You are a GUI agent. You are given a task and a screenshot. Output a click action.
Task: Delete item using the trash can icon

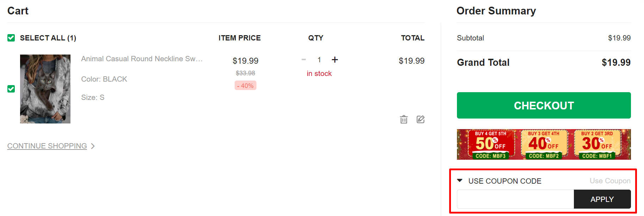(404, 120)
